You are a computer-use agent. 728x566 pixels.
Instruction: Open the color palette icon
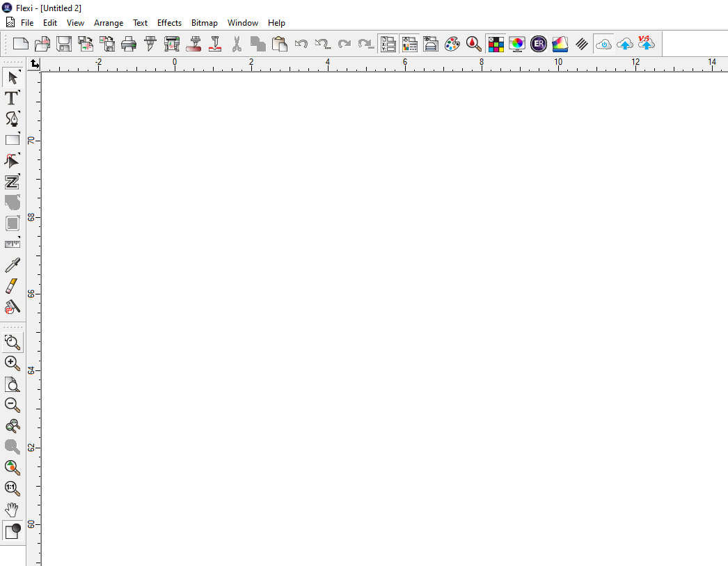click(452, 45)
